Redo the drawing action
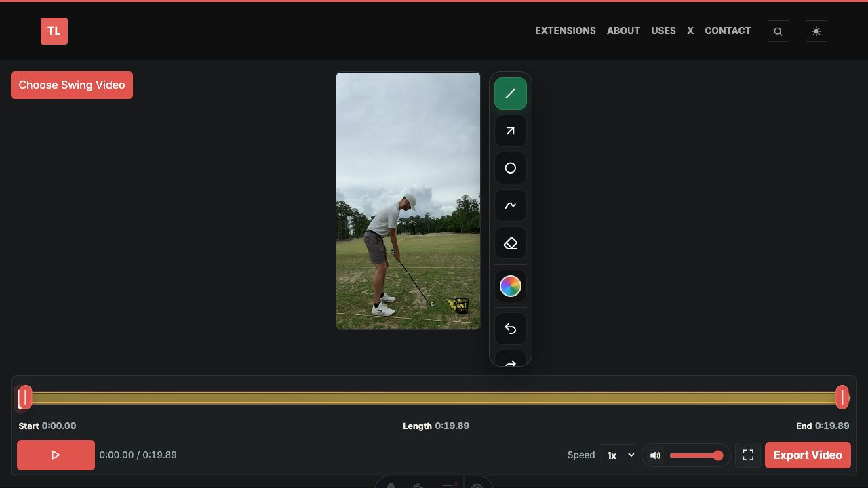This screenshot has width=868, height=488. 511,359
